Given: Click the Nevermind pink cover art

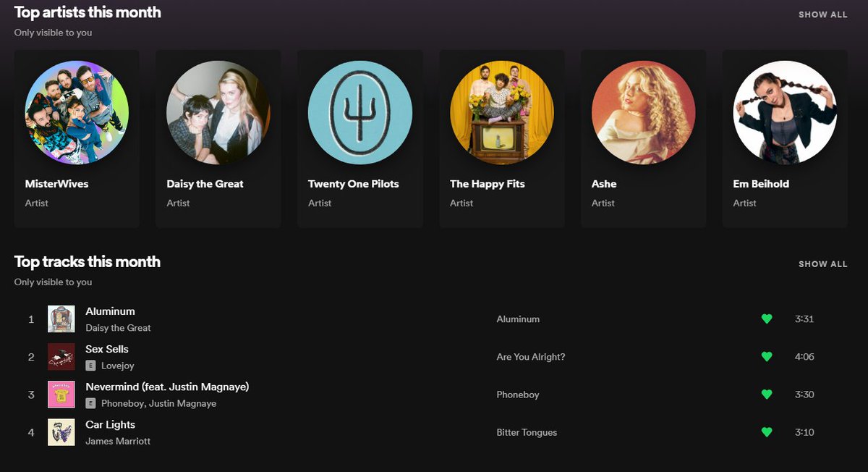Looking at the screenshot, I should tap(61, 395).
